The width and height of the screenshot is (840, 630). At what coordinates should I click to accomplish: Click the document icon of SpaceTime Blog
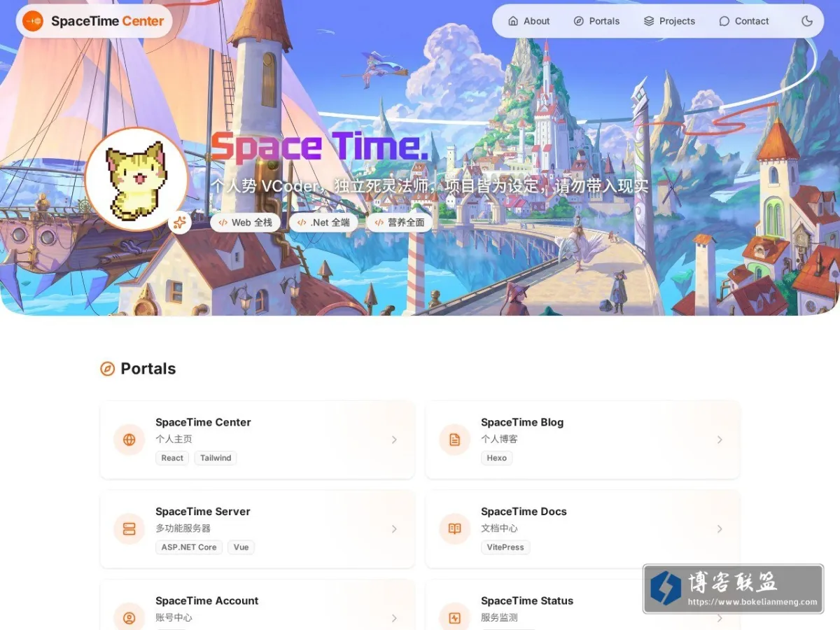(x=455, y=440)
